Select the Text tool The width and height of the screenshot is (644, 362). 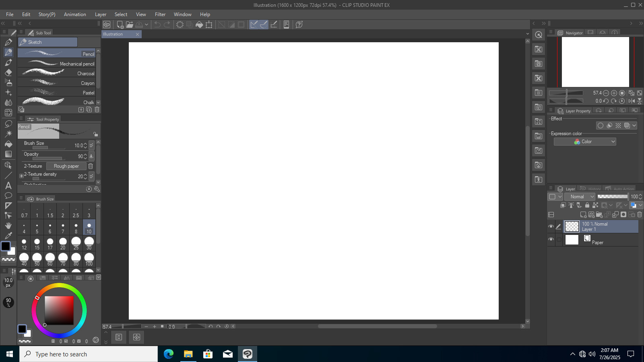[8, 185]
